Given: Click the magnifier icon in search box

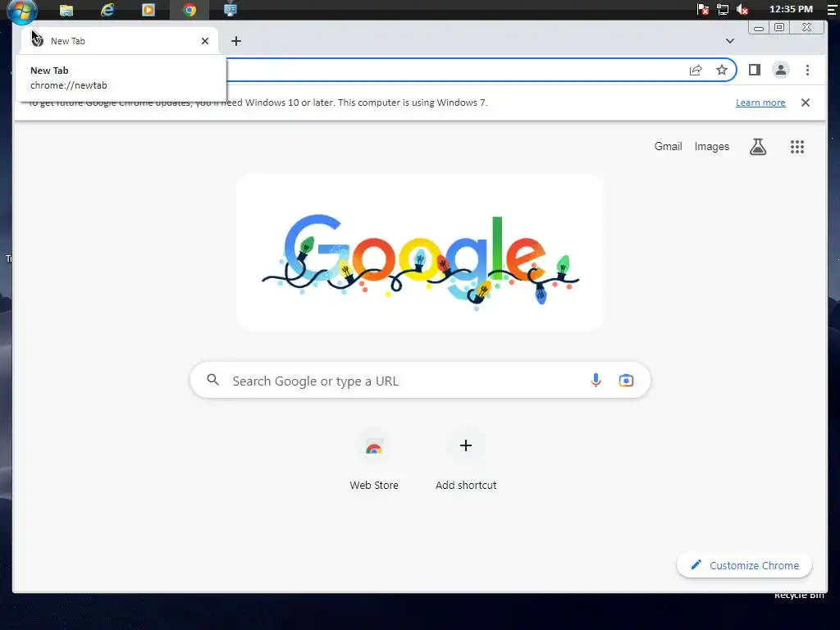Looking at the screenshot, I should click(x=212, y=380).
